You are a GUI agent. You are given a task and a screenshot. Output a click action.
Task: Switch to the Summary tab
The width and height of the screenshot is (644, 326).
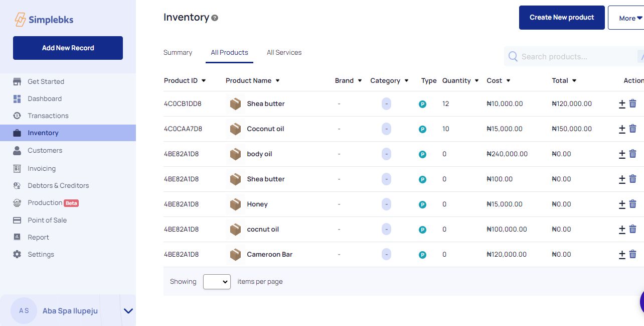pos(178,52)
